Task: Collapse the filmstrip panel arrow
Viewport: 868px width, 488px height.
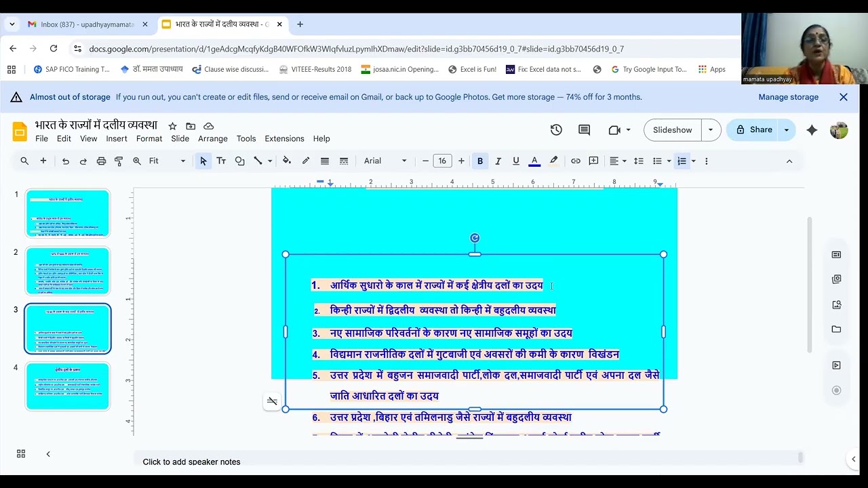Action: tap(48, 453)
